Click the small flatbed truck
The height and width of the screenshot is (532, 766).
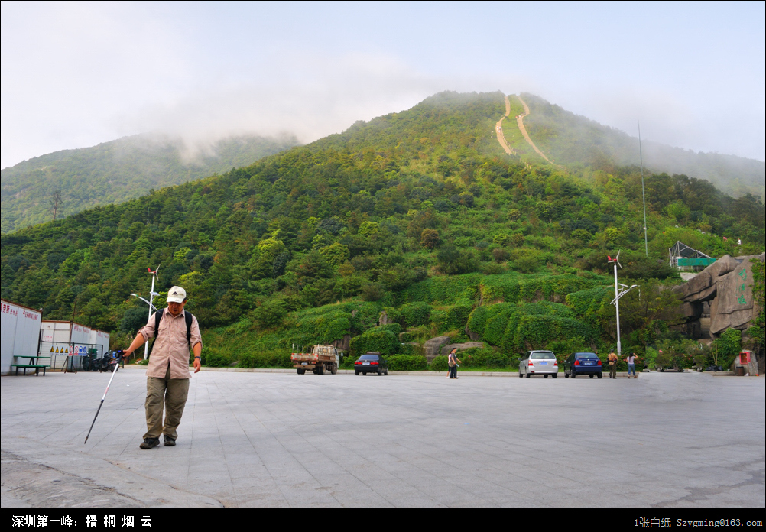click(x=316, y=358)
